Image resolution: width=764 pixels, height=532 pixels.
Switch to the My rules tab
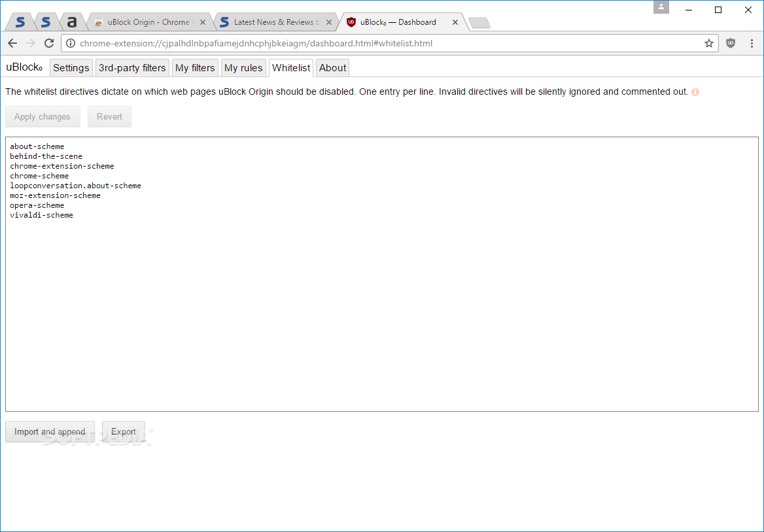coord(243,67)
